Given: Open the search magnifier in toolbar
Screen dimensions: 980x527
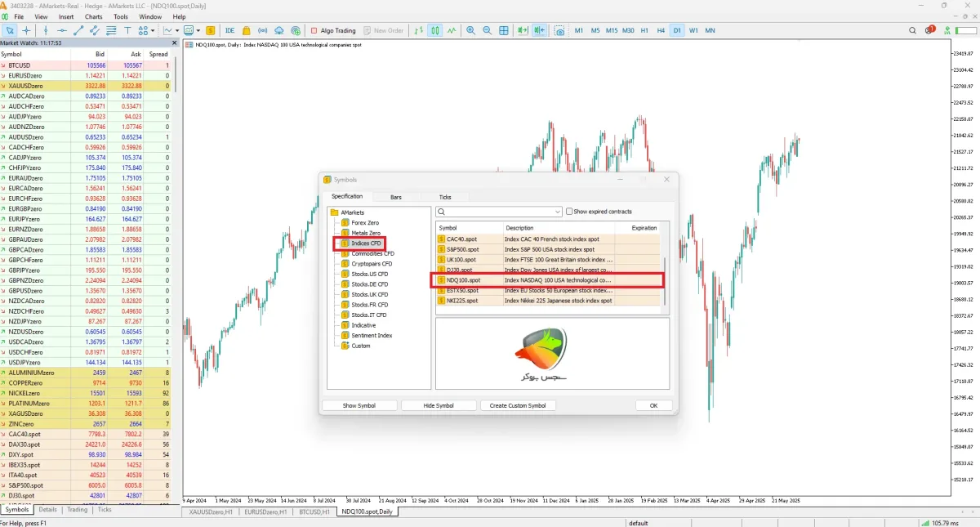Looking at the screenshot, I should (913, 30).
